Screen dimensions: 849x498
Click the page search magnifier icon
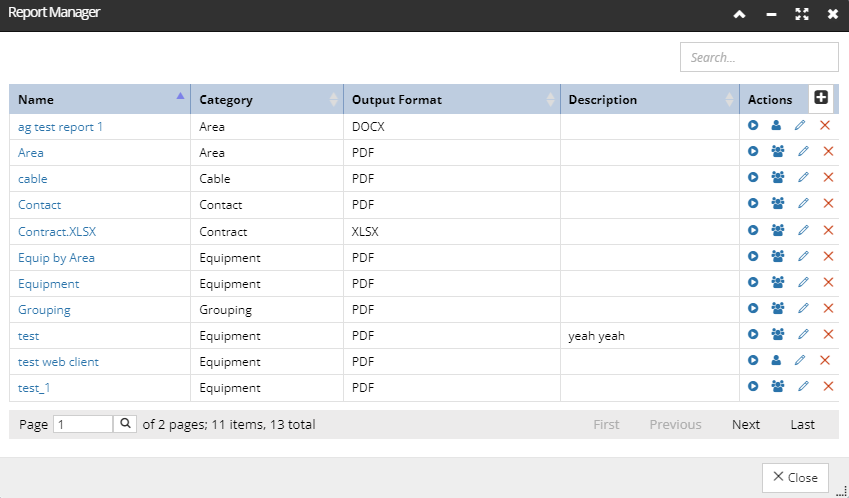pos(125,424)
